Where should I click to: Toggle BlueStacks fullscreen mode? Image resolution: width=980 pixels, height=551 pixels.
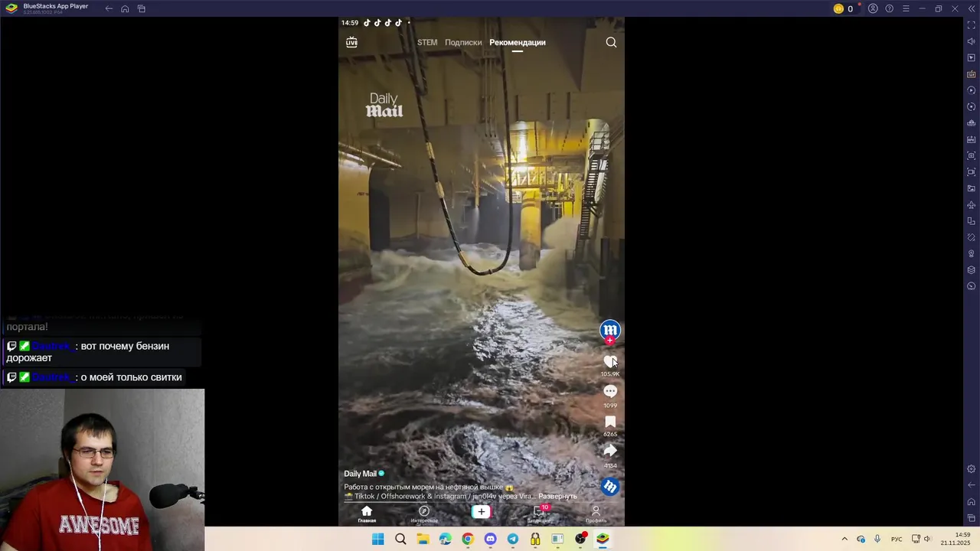tap(972, 25)
